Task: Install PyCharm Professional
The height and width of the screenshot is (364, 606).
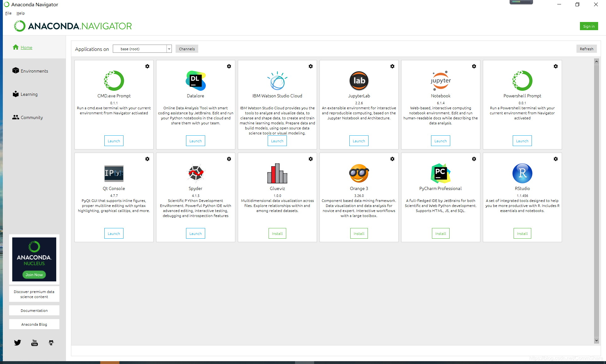Action: click(440, 234)
